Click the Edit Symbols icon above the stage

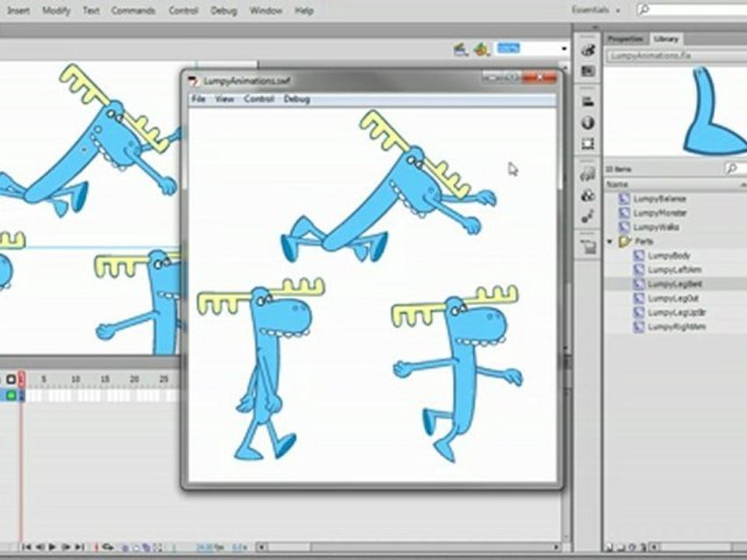pyautogui.click(x=482, y=50)
